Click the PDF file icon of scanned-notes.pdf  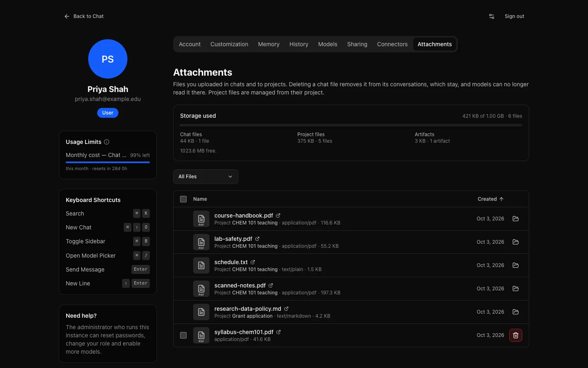pyautogui.click(x=201, y=289)
